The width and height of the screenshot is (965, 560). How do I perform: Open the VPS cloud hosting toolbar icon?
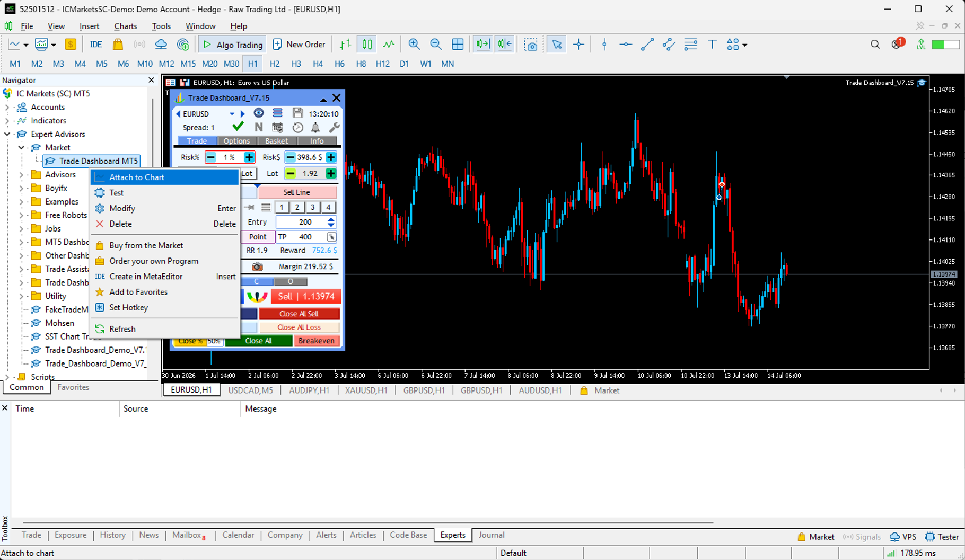coord(161,45)
